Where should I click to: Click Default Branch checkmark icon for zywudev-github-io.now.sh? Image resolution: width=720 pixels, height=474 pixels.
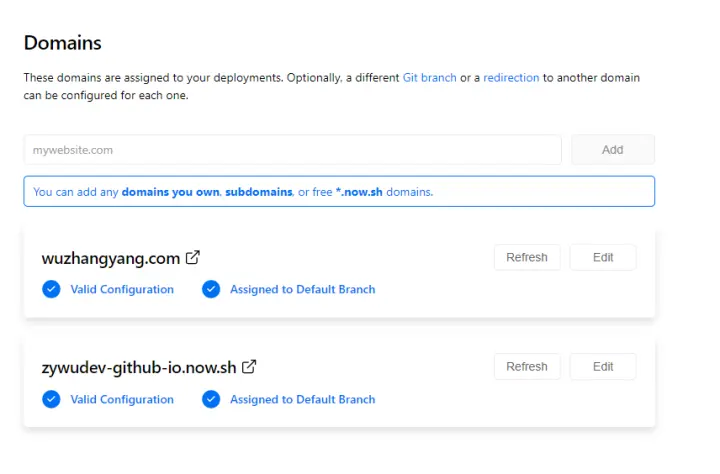point(211,399)
